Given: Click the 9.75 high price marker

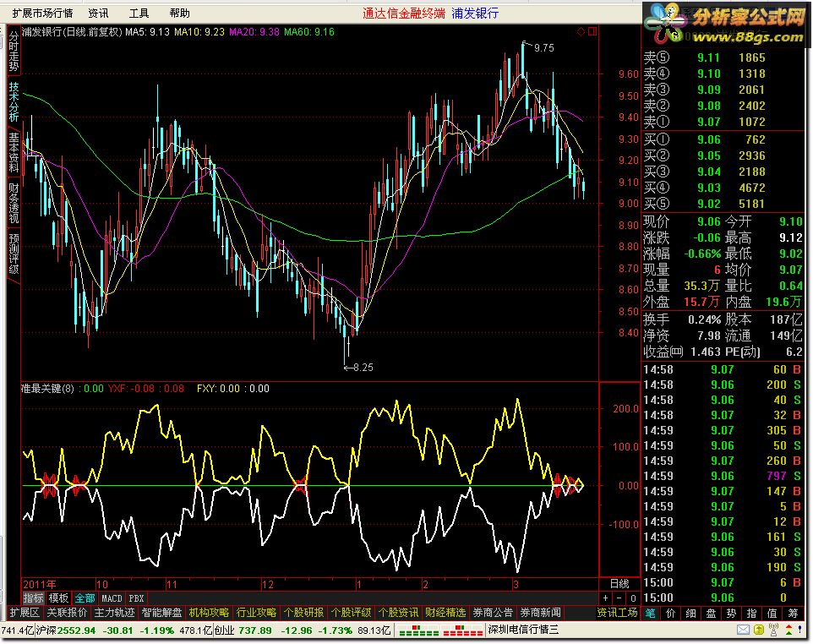Looking at the screenshot, I should point(544,47).
